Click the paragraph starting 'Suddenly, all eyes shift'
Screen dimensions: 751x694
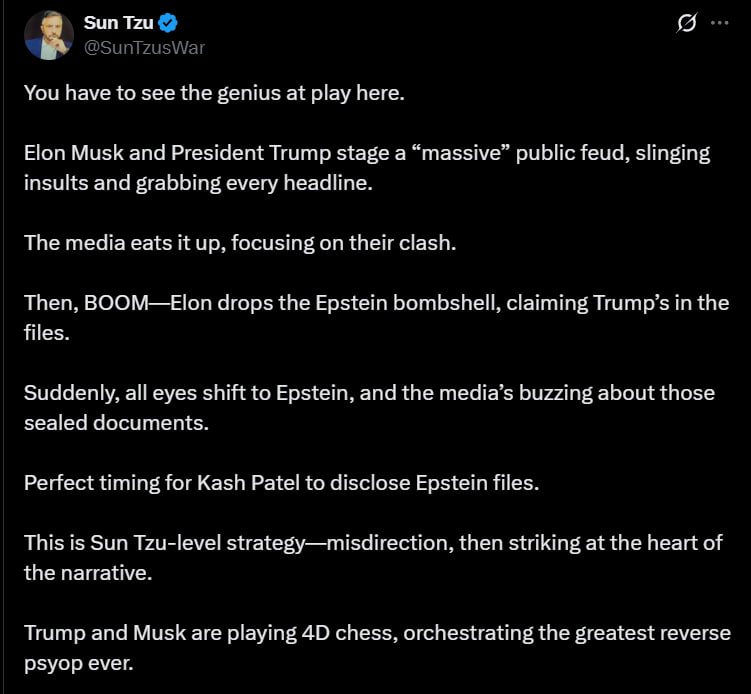pos(369,408)
